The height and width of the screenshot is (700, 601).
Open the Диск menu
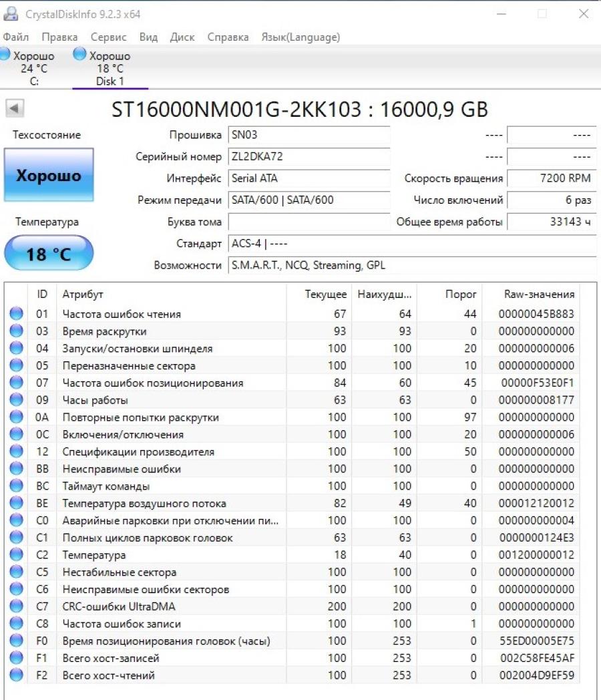tap(182, 37)
